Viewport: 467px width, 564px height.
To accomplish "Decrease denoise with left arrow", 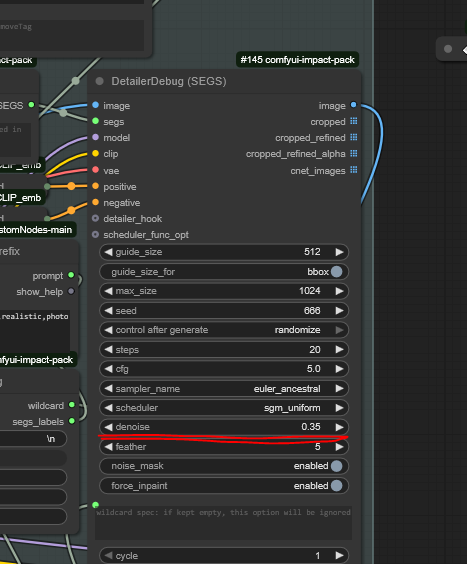I will (108, 427).
